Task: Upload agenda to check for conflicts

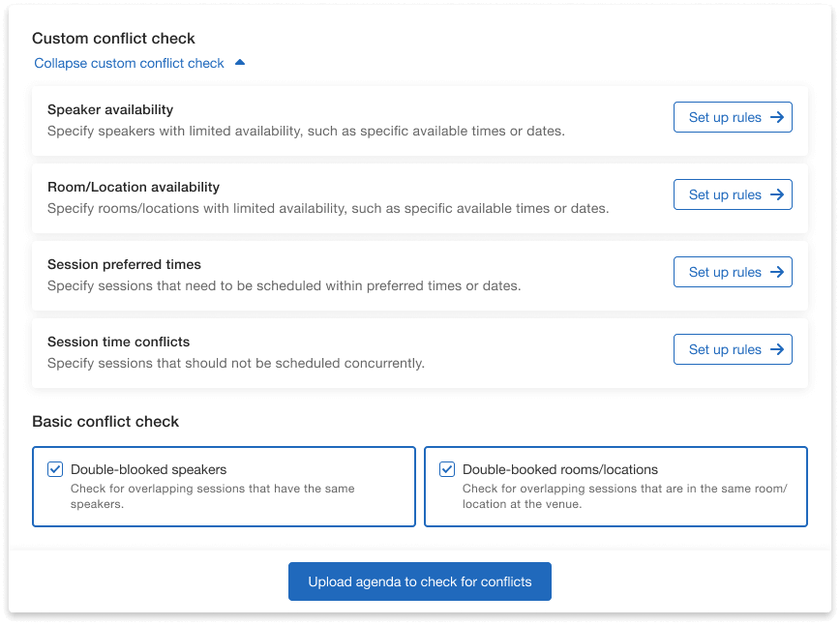Action: pyautogui.click(x=420, y=581)
